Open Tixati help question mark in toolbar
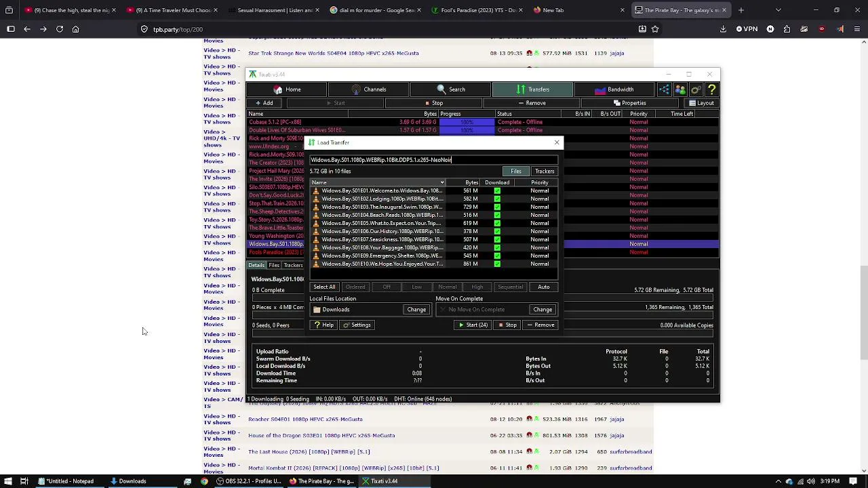This screenshot has height=488, width=868. point(711,89)
